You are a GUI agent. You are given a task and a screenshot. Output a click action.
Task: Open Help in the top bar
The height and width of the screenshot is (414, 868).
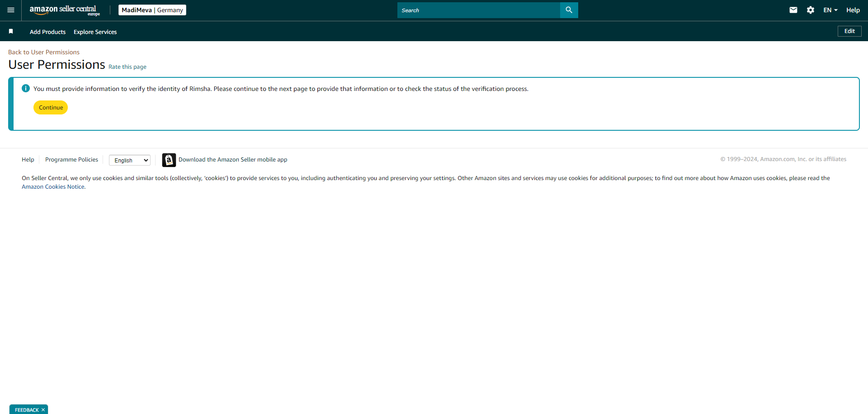pyautogui.click(x=853, y=10)
